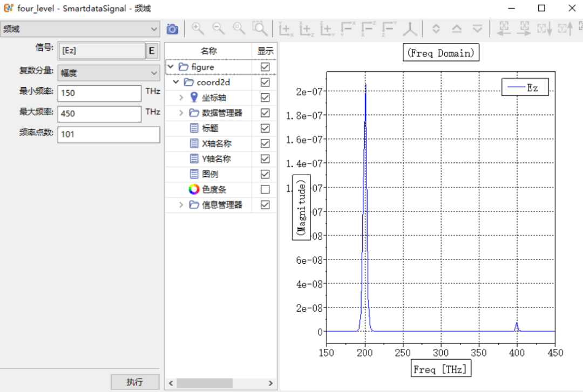The height and width of the screenshot is (392, 583).
Task: Click the tree scrollbar right arrow
Action: pyautogui.click(x=270, y=383)
